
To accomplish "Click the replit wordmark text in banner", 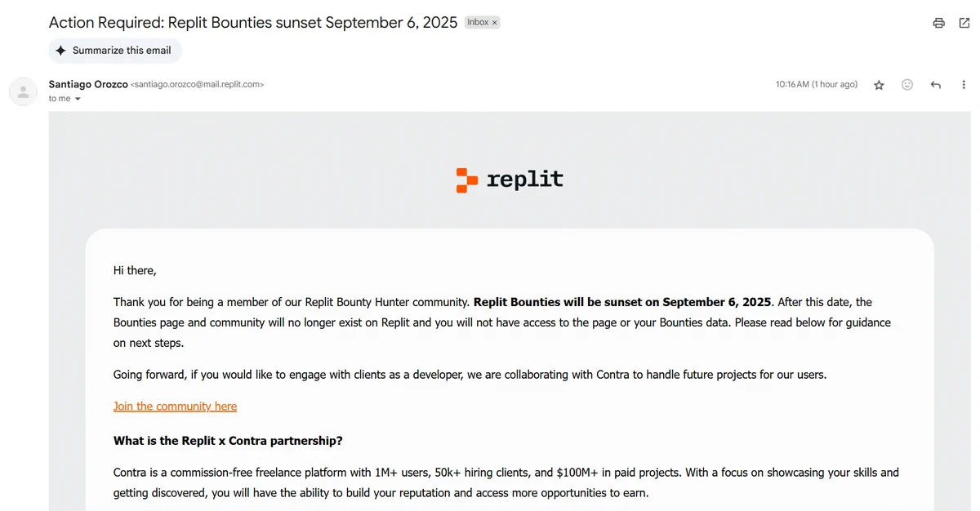I will tap(525, 180).
